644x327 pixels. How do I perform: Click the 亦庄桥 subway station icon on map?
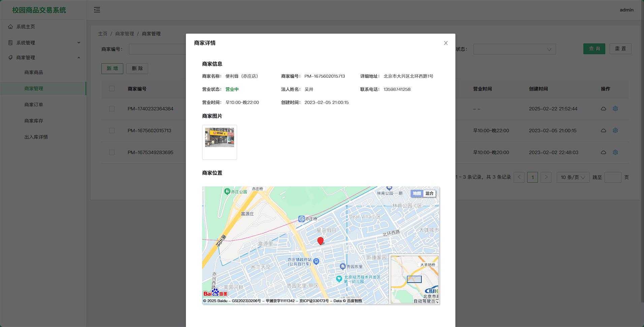(x=301, y=219)
